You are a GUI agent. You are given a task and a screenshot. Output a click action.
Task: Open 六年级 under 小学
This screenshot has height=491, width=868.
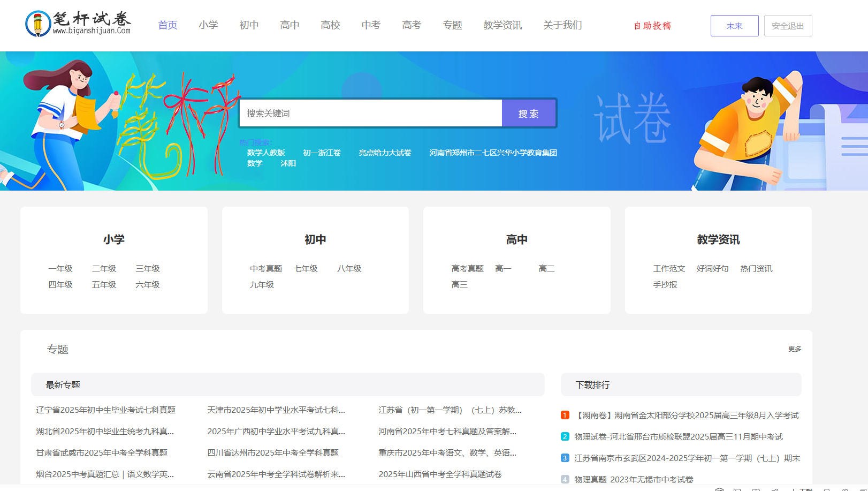pos(148,284)
